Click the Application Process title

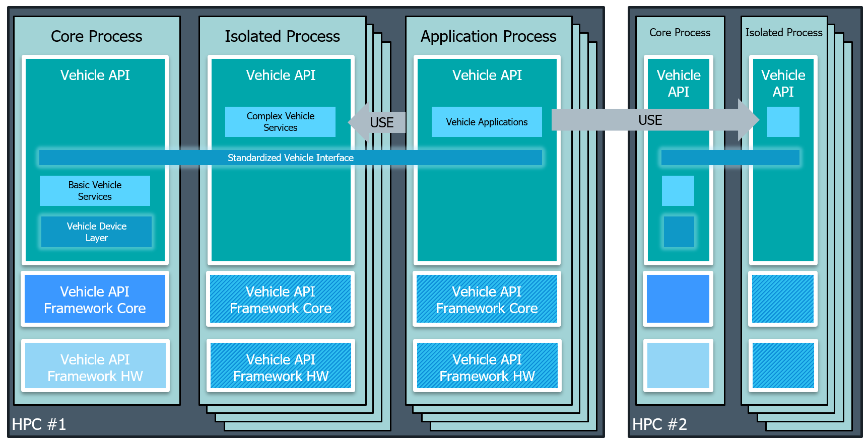[x=488, y=36]
